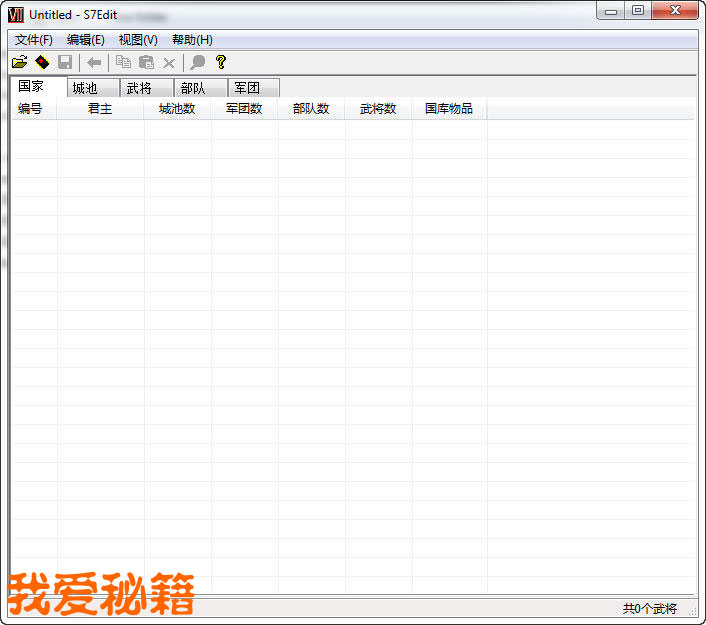This screenshot has width=706, height=625.
Task: Sort by the 君主 column header
Action: pos(100,109)
